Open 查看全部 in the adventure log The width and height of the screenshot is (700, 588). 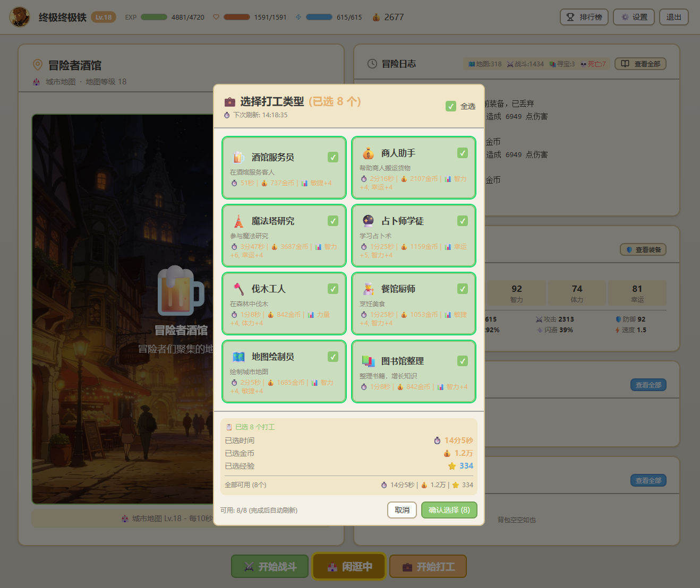click(641, 64)
